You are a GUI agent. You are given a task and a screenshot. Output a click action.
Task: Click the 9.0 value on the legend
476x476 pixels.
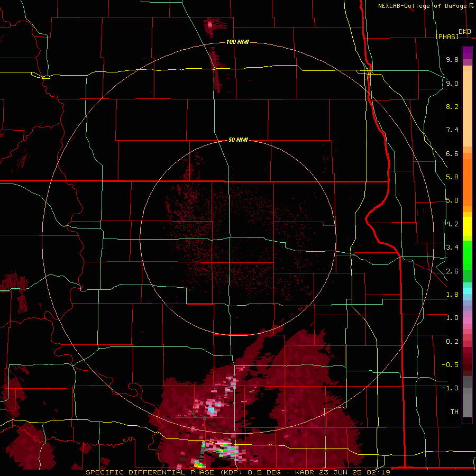[452, 83]
